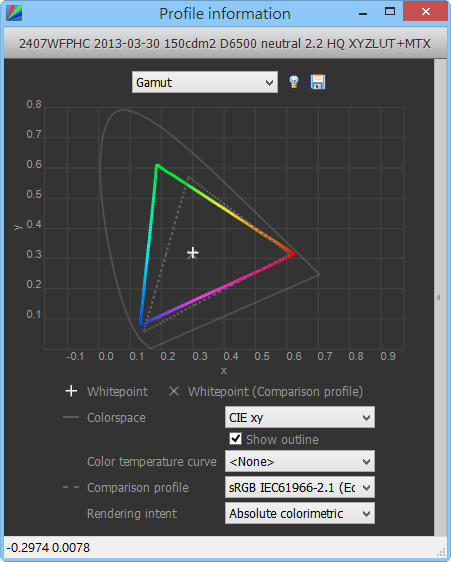Open the Gamut plot type dropdown
Image resolution: width=451 pixels, height=562 pixels.
tap(205, 82)
